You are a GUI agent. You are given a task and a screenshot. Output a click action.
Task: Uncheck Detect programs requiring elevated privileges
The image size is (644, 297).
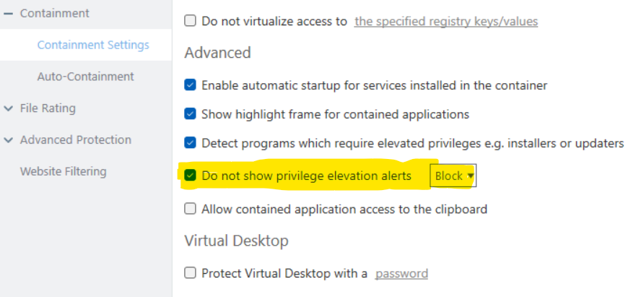(191, 143)
